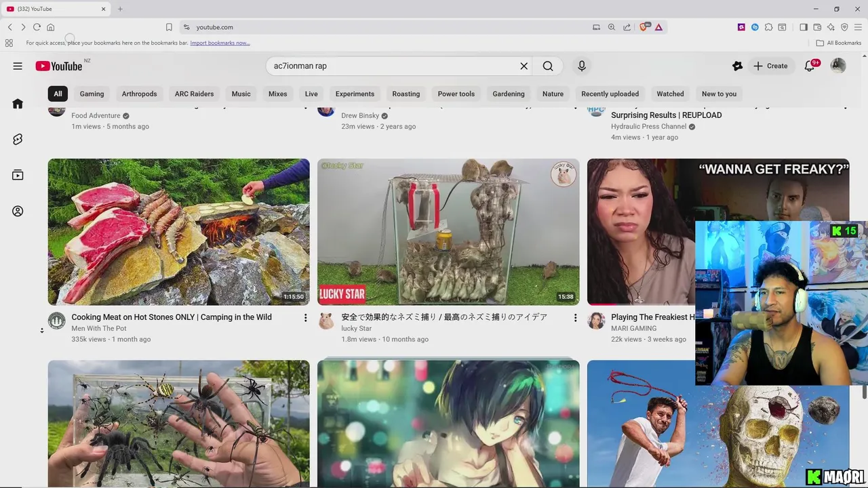868x488 pixels.
Task: Show Watched videos chip
Action: coord(670,94)
